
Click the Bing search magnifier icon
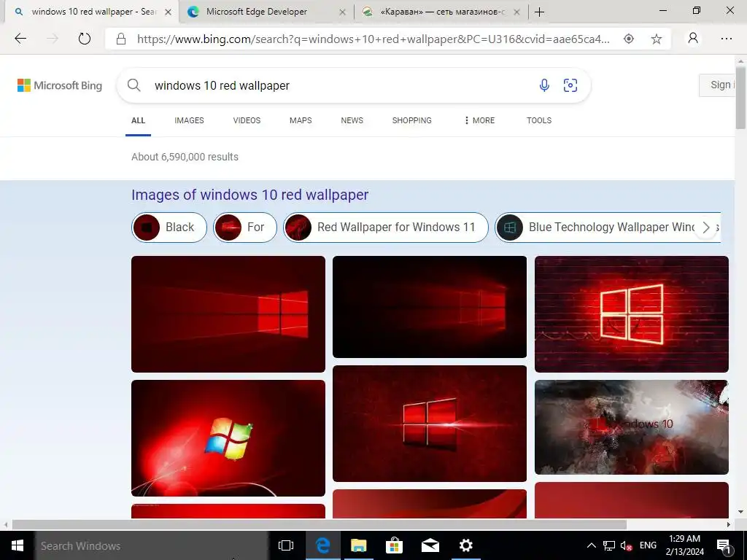[134, 85]
